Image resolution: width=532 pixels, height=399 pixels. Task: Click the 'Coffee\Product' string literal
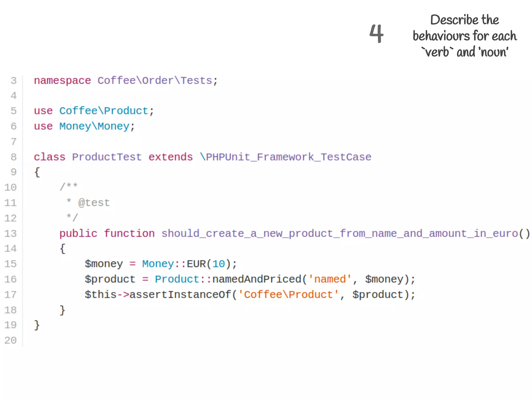pyautogui.click(x=288, y=295)
